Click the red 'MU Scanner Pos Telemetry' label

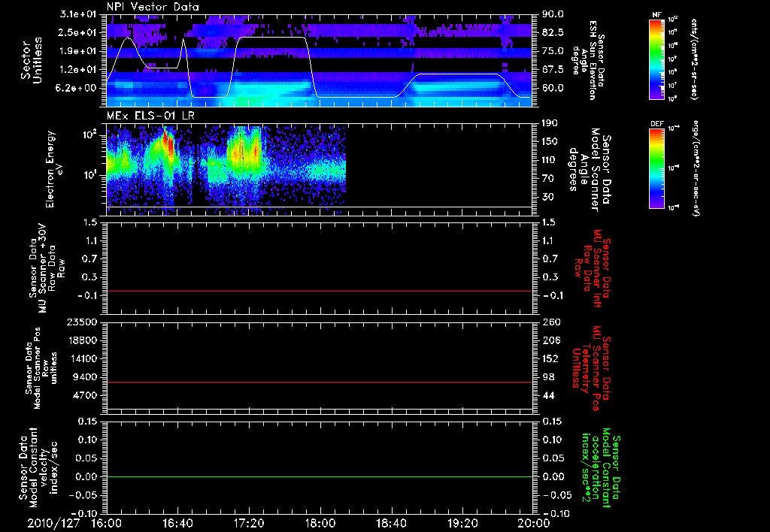592,368
